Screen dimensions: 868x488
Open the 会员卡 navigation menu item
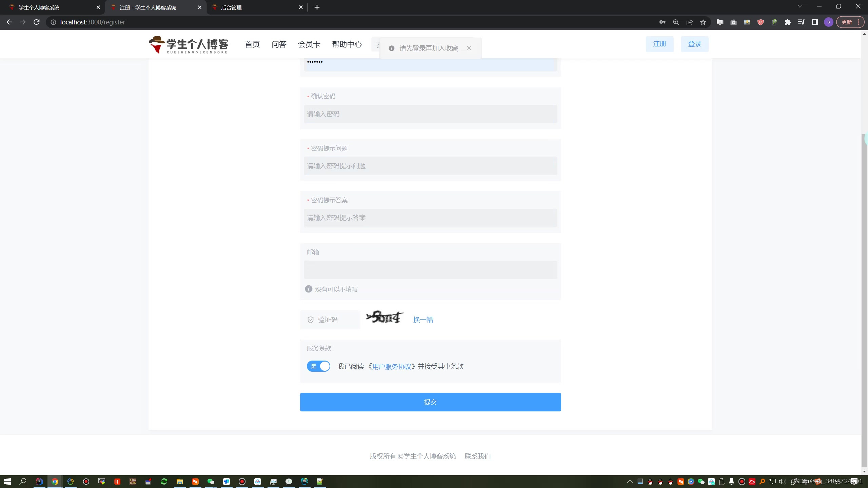point(309,44)
